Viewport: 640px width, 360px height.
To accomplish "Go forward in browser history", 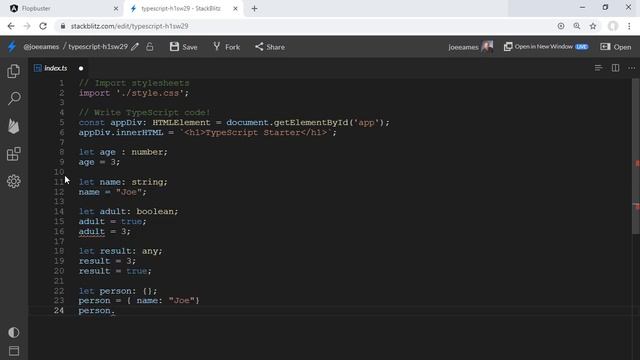I will tap(27, 26).
